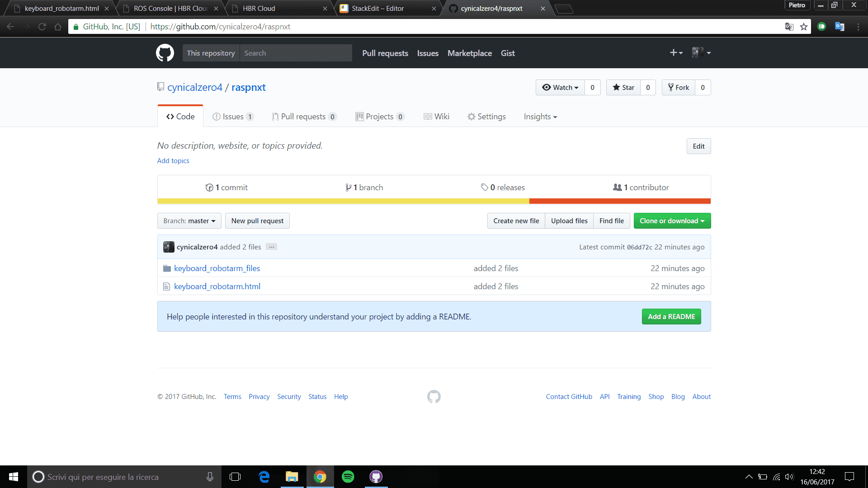Click the language color bar
Screen dimensions: 868x488
point(434,201)
